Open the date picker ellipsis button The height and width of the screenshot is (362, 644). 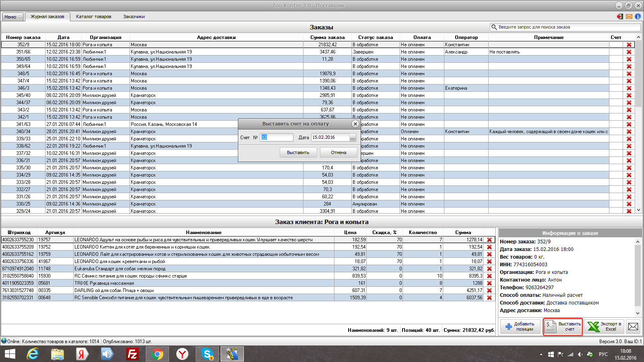(x=353, y=138)
